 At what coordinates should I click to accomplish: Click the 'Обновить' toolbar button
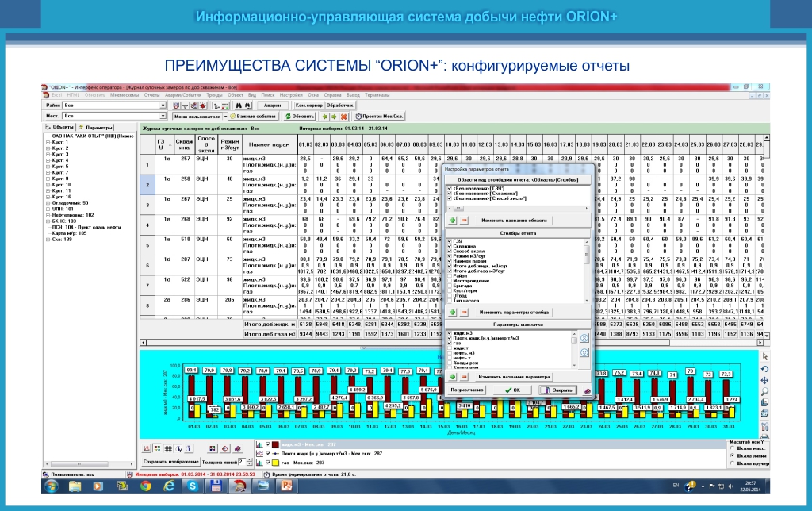tap(300, 117)
